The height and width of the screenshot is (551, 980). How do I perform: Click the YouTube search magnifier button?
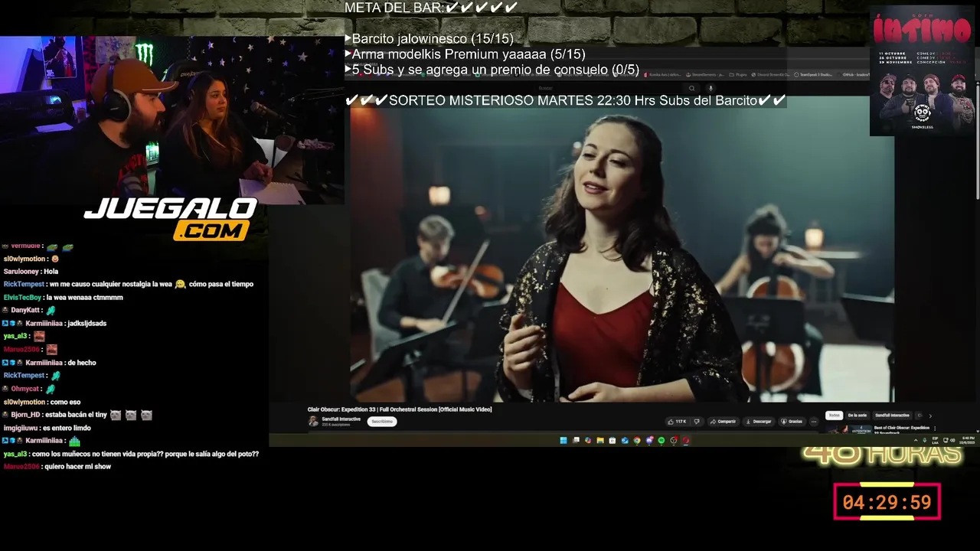pyautogui.click(x=691, y=88)
